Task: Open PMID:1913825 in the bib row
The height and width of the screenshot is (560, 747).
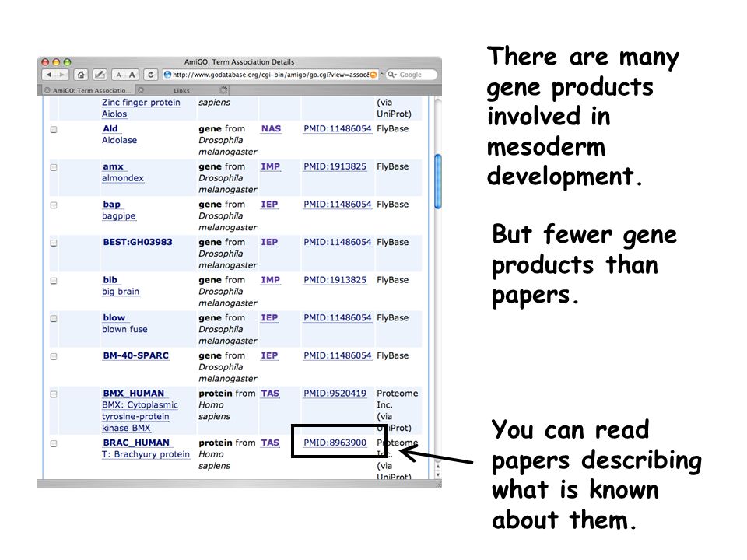Action: [335, 279]
